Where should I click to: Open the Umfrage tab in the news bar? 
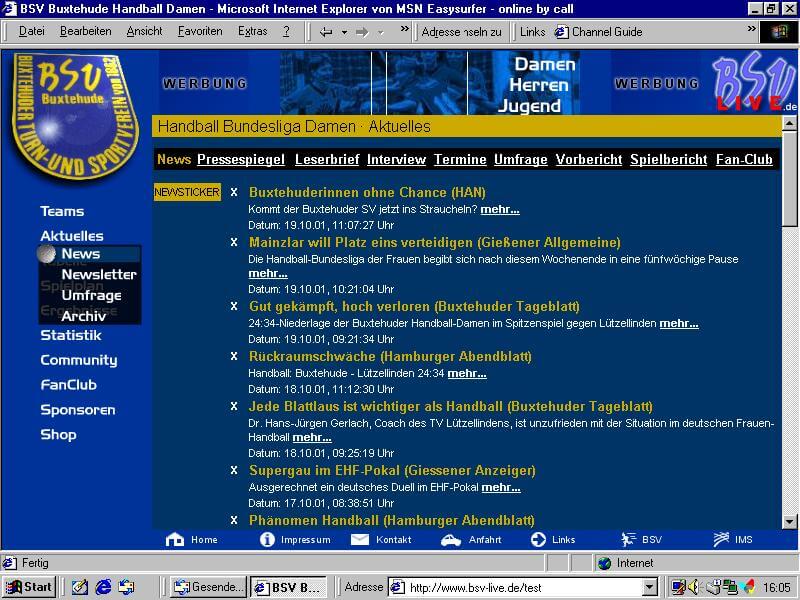520,160
